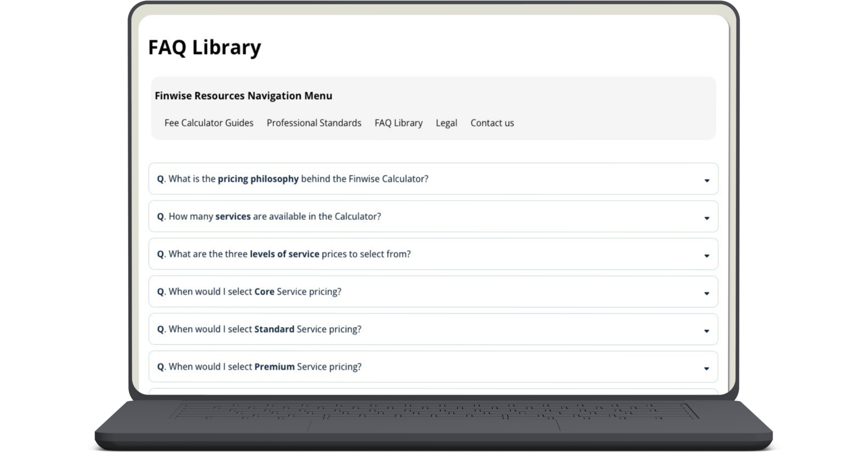Expand the three levels of service question
This screenshot has width=868, height=453.
tap(431, 254)
